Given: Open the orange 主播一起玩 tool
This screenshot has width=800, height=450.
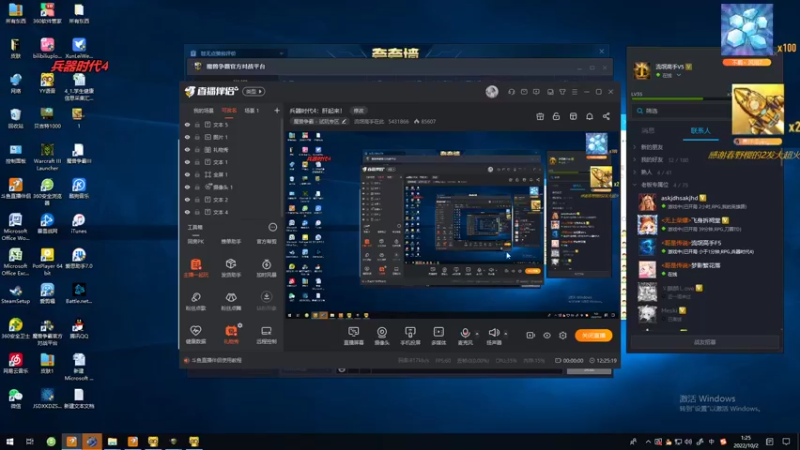Looking at the screenshot, I should coord(196,267).
